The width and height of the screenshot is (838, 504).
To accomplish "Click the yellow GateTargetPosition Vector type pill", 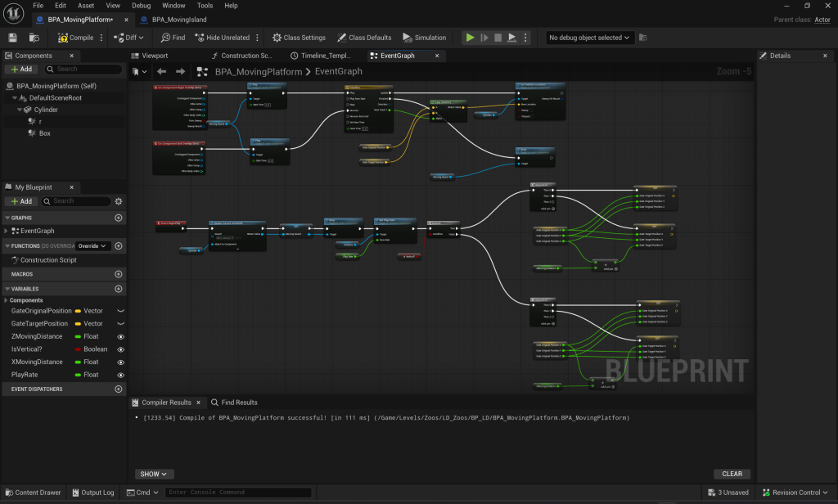I will point(79,324).
